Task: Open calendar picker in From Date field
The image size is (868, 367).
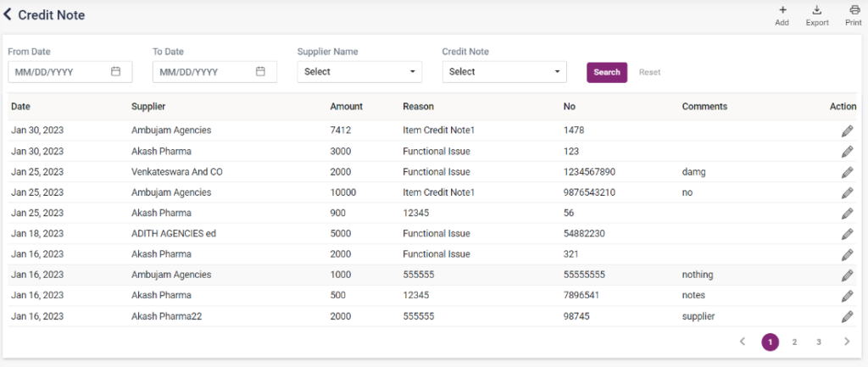Action: 116,72
